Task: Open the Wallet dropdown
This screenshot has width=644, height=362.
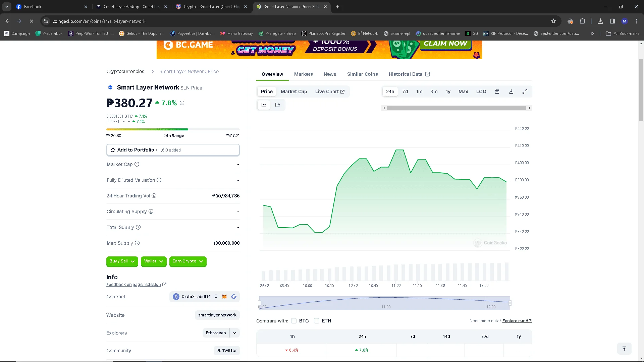Action: (x=154, y=261)
